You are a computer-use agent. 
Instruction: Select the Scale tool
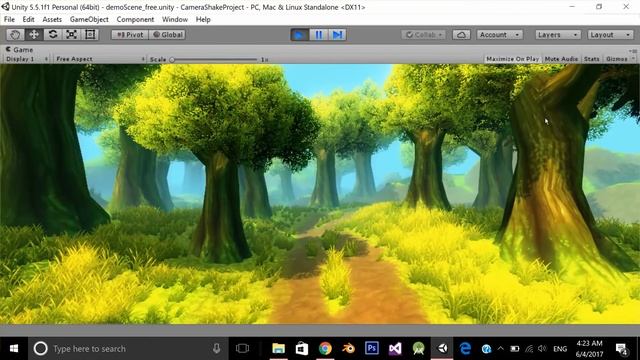coord(71,35)
